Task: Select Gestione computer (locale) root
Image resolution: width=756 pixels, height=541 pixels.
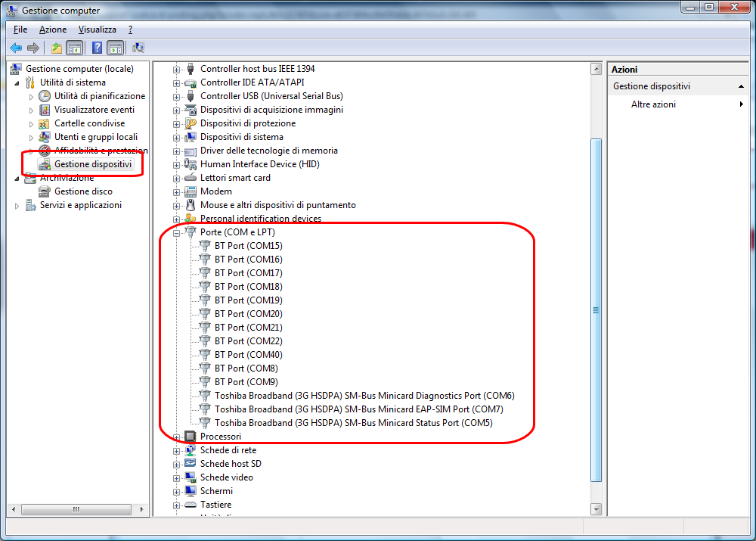Action: [x=79, y=69]
